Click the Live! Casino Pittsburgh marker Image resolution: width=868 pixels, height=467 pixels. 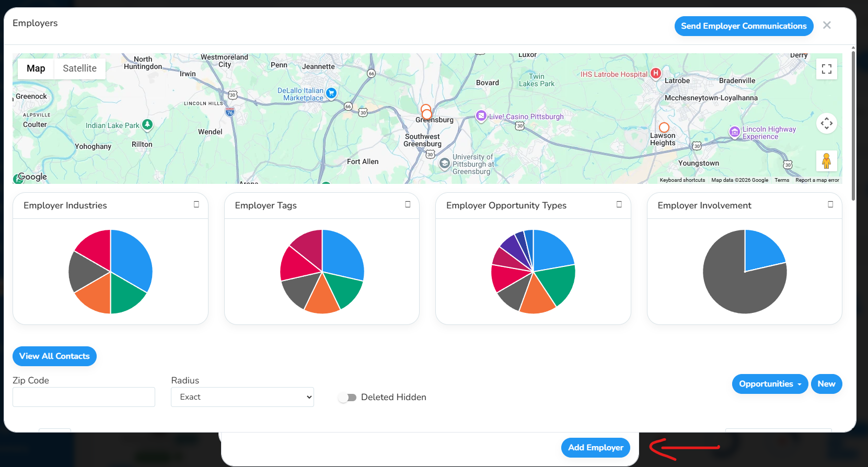481,116
